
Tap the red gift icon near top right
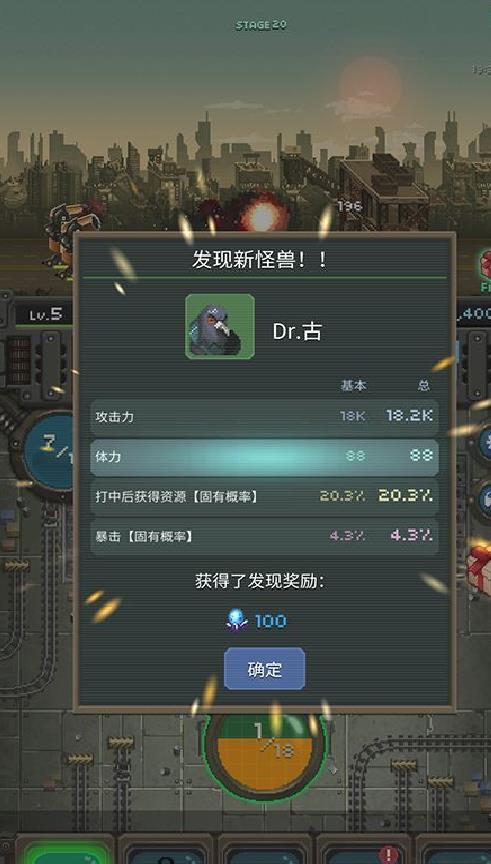tap(484, 266)
